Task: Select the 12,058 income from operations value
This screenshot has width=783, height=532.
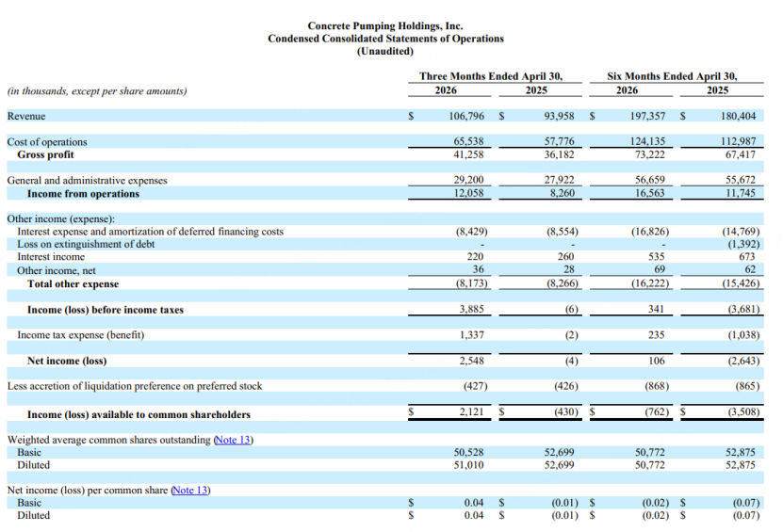Action: (468, 193)
